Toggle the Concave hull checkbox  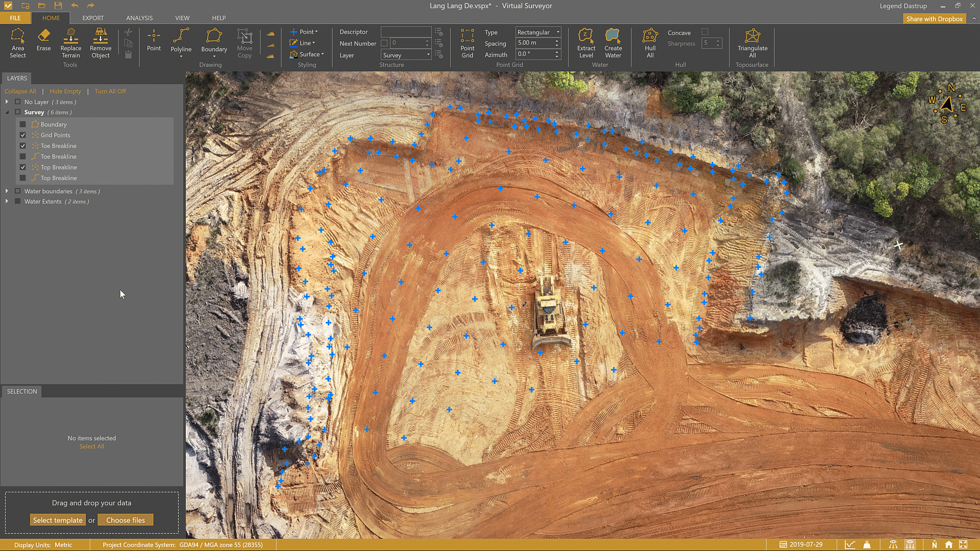point(705,32)
